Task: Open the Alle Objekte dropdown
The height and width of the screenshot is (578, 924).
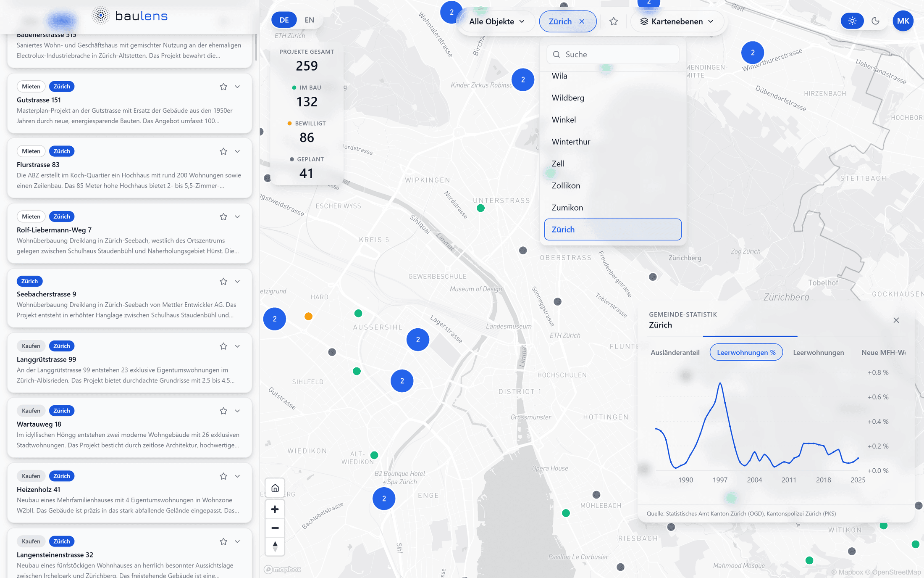Action: (496, 21)
